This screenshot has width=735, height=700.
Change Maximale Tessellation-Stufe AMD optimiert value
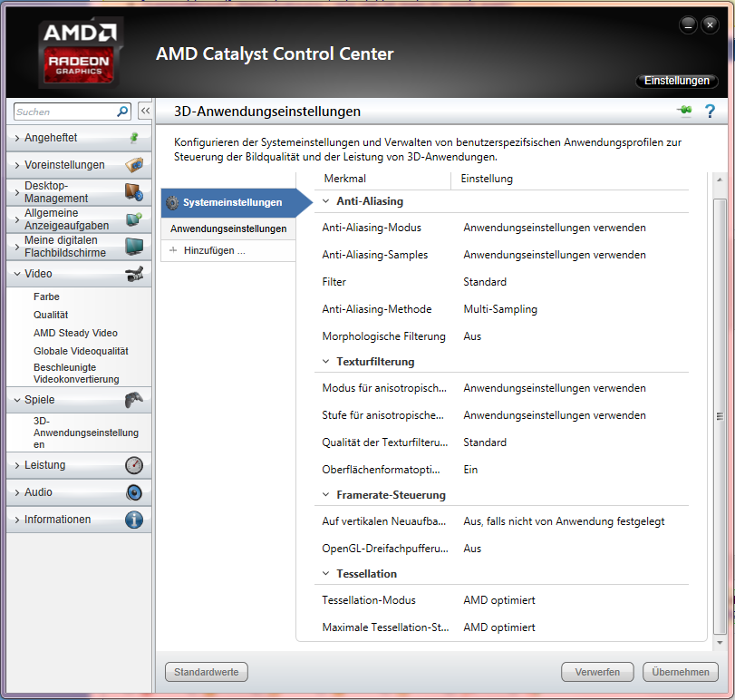pyautogui.click(x=499, y=627)
